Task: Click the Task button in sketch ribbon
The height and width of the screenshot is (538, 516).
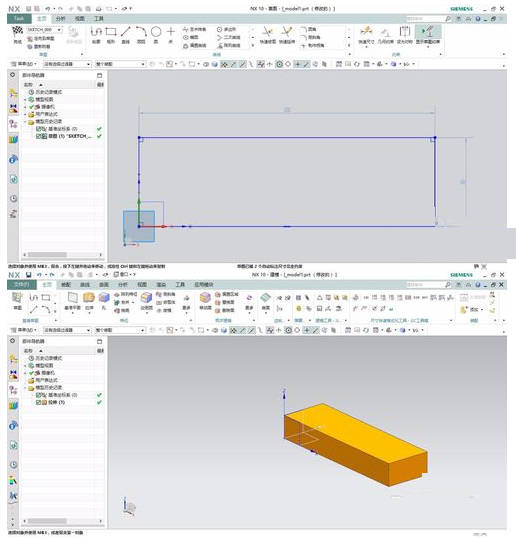Action: [x=19, y=19]
